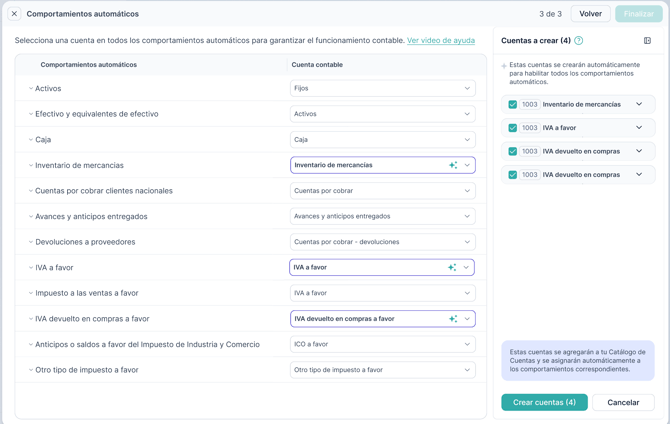Go back with the Volver button
The image size is (670, 424).
tap(590, 14)
